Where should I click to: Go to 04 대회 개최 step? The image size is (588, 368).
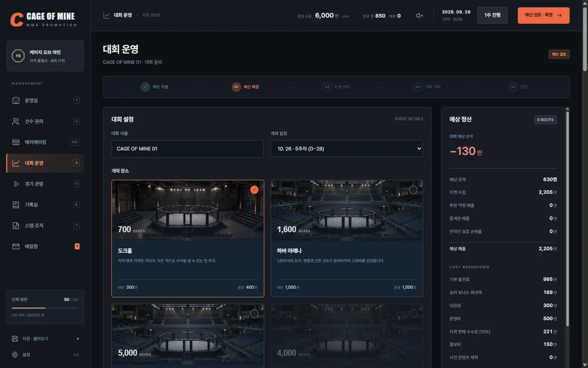point(427,87)
